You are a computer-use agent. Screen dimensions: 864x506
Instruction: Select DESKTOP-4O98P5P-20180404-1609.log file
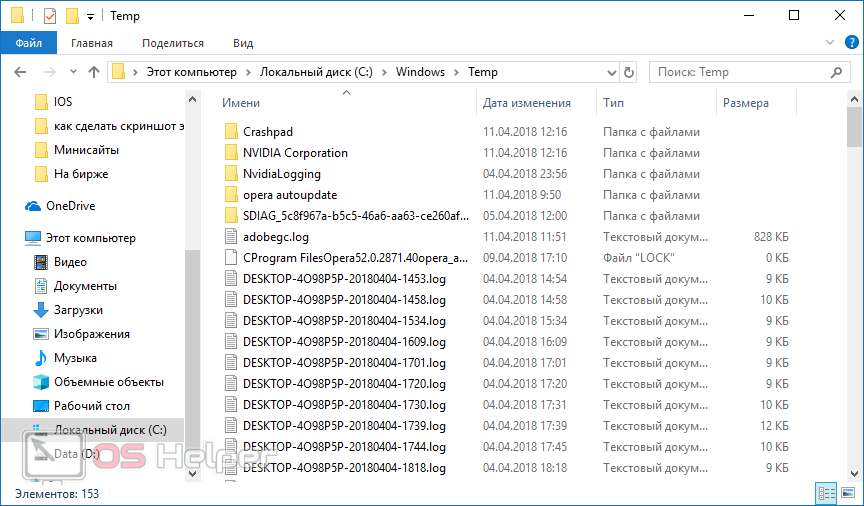pos(344,342)
